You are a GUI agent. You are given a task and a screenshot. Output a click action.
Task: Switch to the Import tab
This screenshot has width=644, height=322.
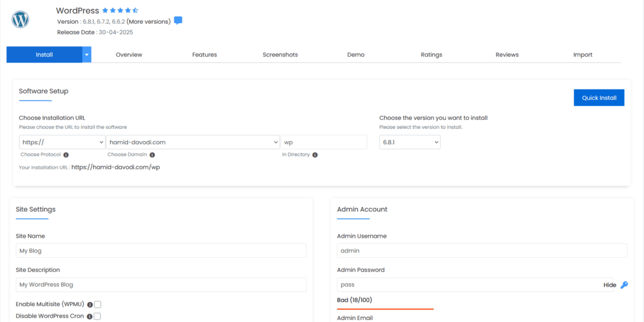(583, 55)
